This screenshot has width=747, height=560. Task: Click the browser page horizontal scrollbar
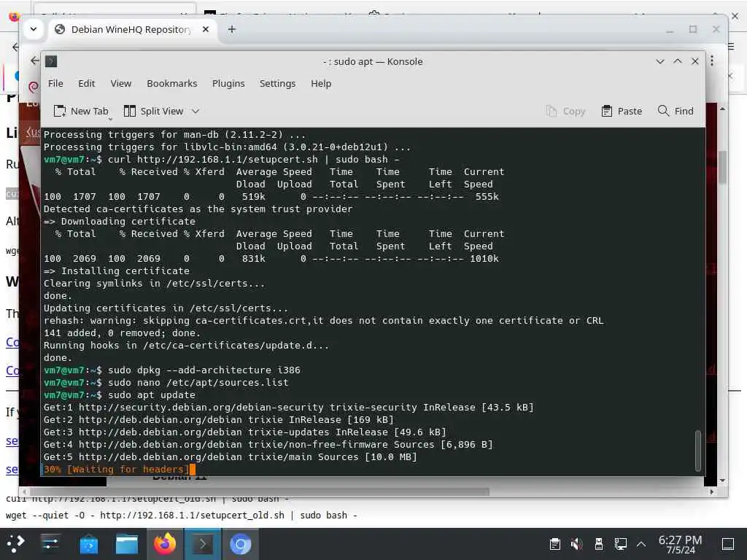tap(260, 491)
